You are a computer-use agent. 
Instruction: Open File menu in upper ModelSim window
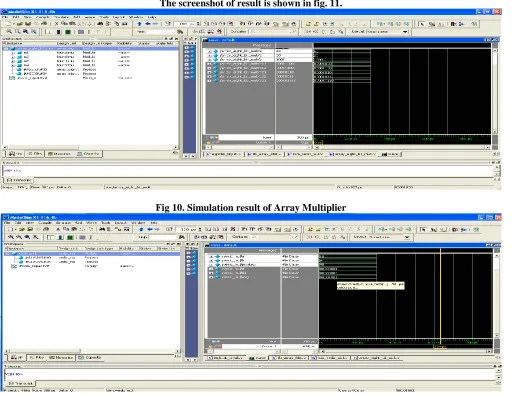tap(5, 17)
